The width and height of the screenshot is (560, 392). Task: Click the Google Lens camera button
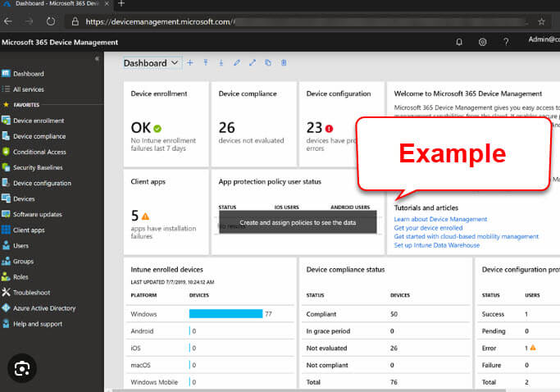22,368
